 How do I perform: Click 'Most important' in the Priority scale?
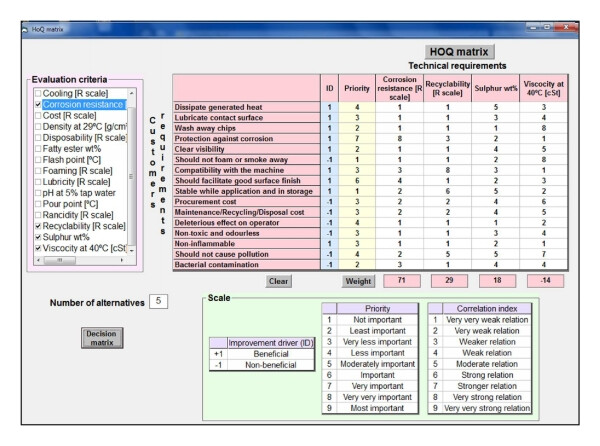pos(377,408)
